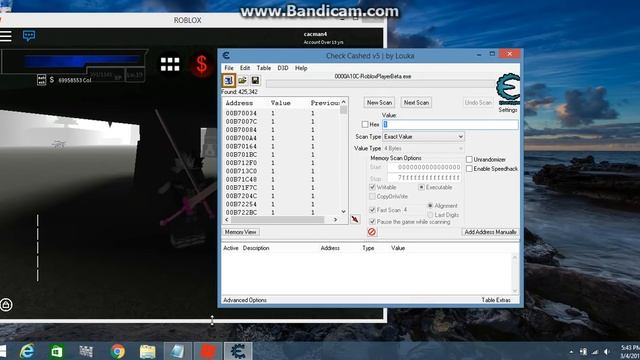Open Table Extras
Image resolution: width=640 pixels, height=360 pixels.
click(496, 300)
